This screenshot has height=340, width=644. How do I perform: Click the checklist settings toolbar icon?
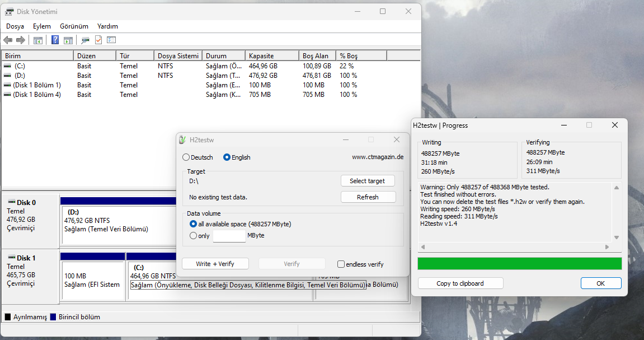click(111, 40)
